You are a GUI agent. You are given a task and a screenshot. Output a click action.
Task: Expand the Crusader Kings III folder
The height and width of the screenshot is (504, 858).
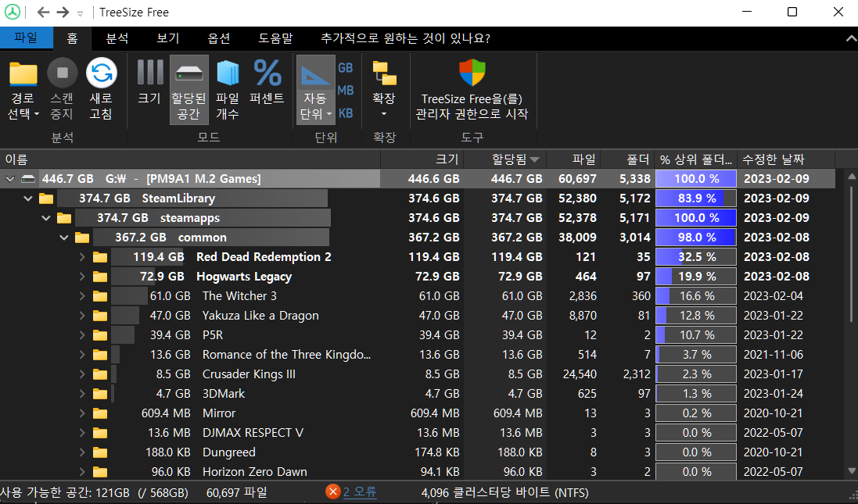(82, 374)
